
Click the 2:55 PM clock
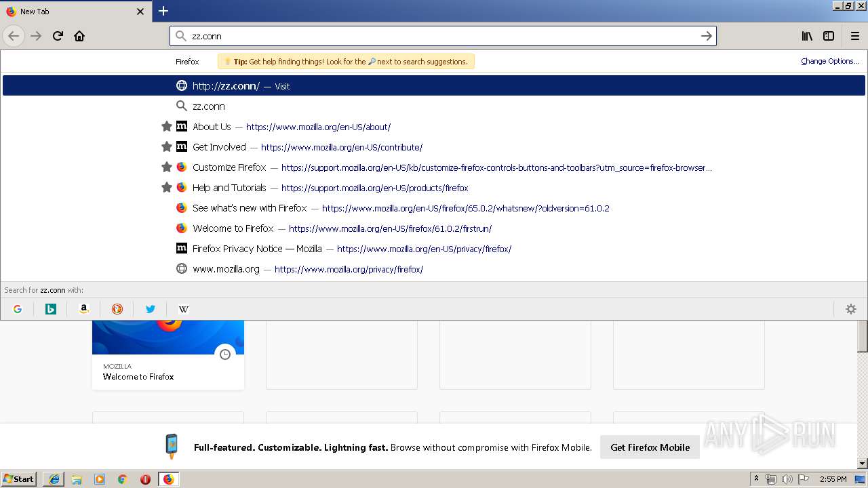click(833, 479)
